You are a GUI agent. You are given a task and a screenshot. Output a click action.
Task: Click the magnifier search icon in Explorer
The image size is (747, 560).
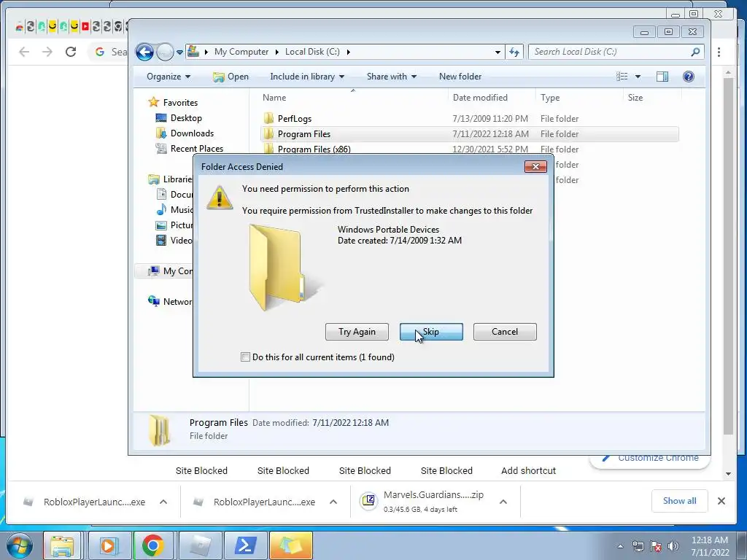click(695, 52)
